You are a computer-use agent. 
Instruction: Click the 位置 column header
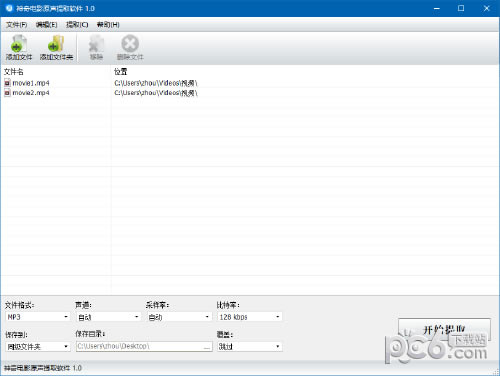121,72
